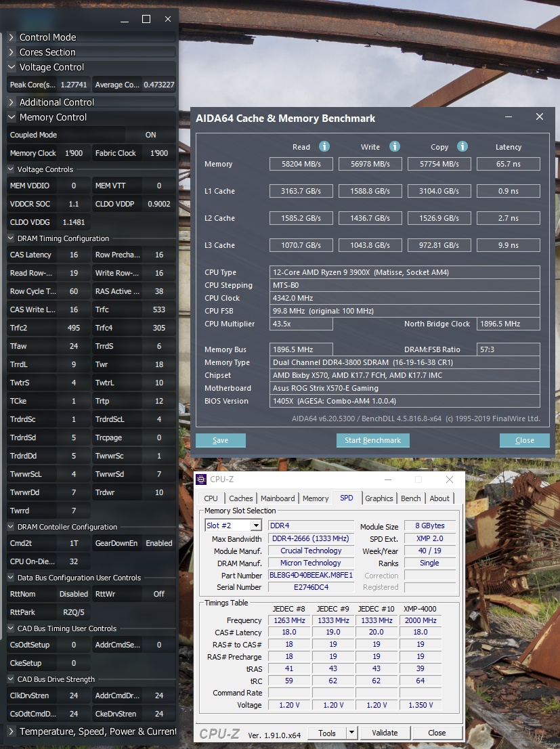Open the Graphics tab in CPU-Z
Viewport: 560px width, 749px height.
pos(379,498)
